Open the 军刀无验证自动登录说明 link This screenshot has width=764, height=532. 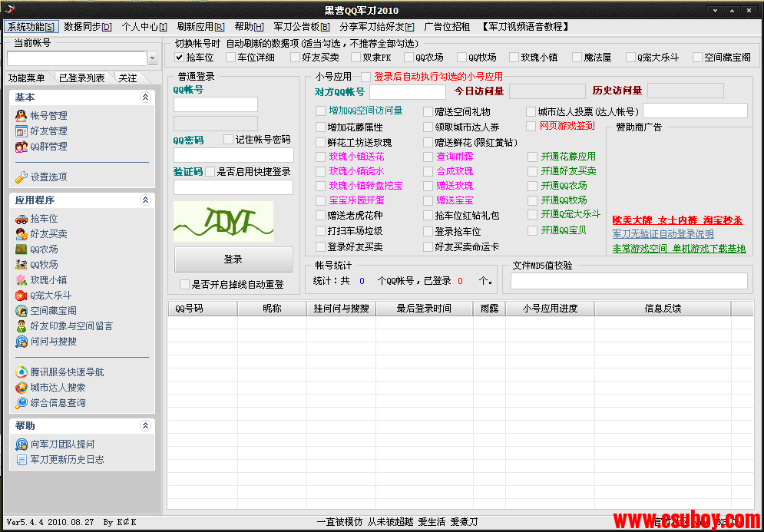[663, 234]
